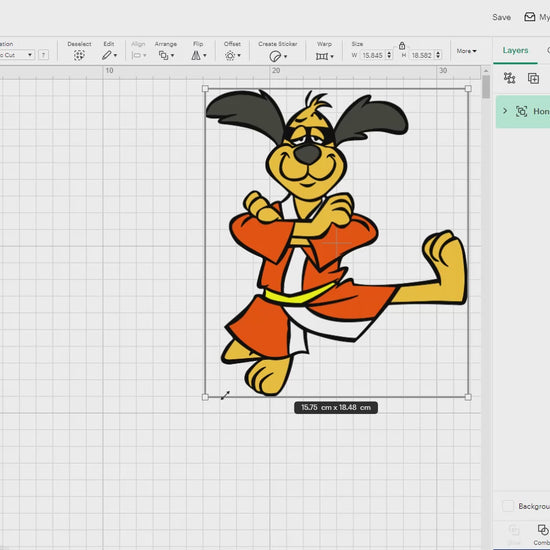
Task: Click the width stepper arrows
Action: (389, 55)
